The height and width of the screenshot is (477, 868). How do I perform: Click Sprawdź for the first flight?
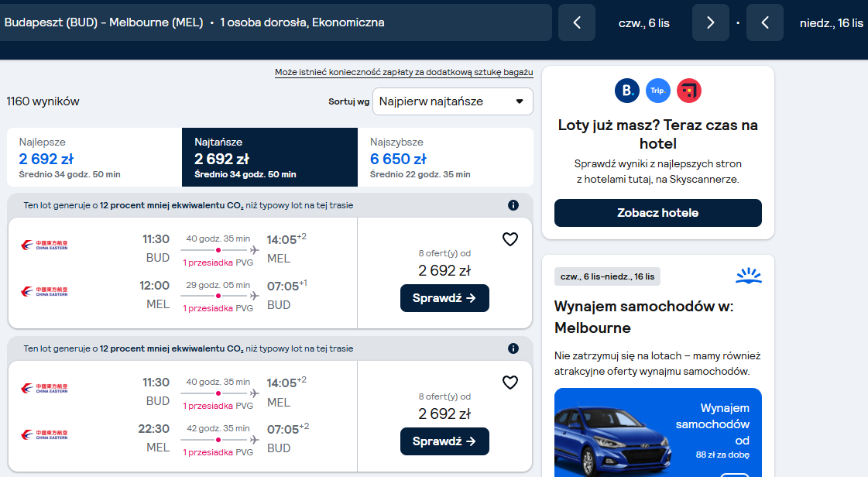tap(444, 298)
